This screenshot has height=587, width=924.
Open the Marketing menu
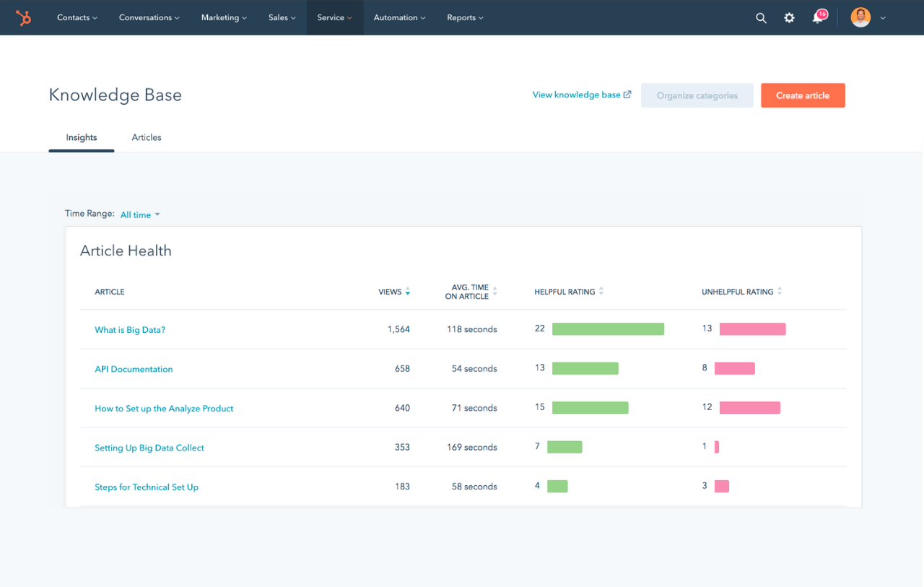click(x=222, y=17)
